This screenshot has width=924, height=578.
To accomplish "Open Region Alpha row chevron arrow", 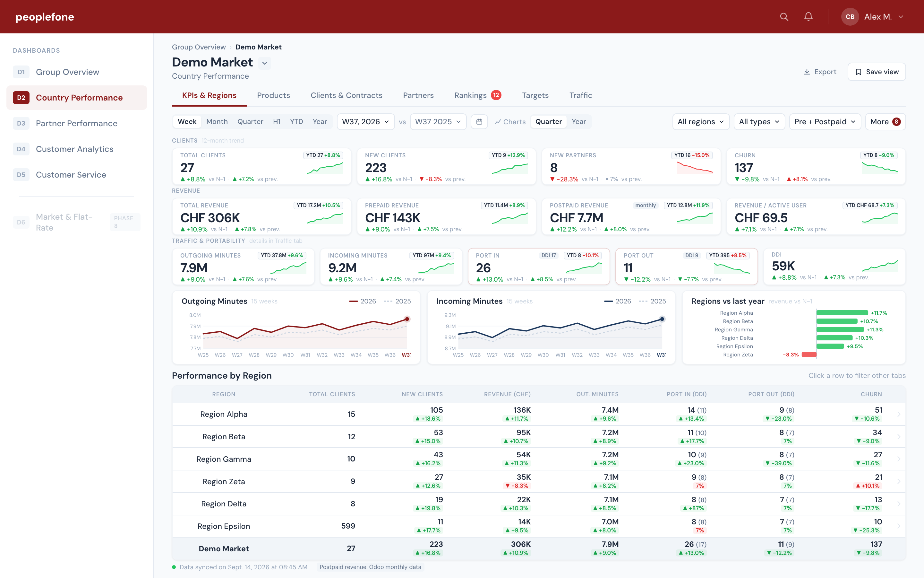I will coord(899,414).
